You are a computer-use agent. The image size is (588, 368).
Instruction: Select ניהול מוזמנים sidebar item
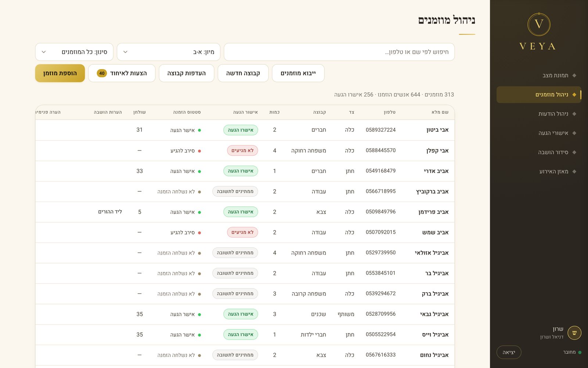[x=539, y=95]
